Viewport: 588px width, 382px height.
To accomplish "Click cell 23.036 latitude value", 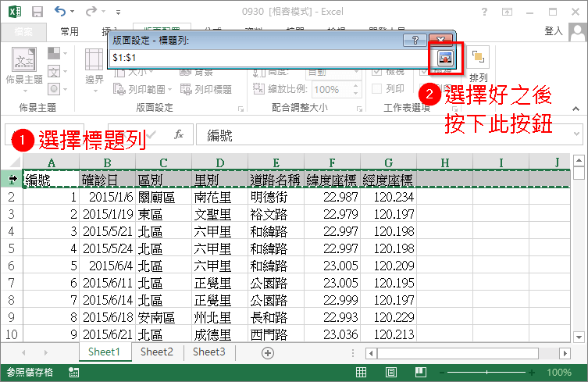I will click(x=332, y=334).
